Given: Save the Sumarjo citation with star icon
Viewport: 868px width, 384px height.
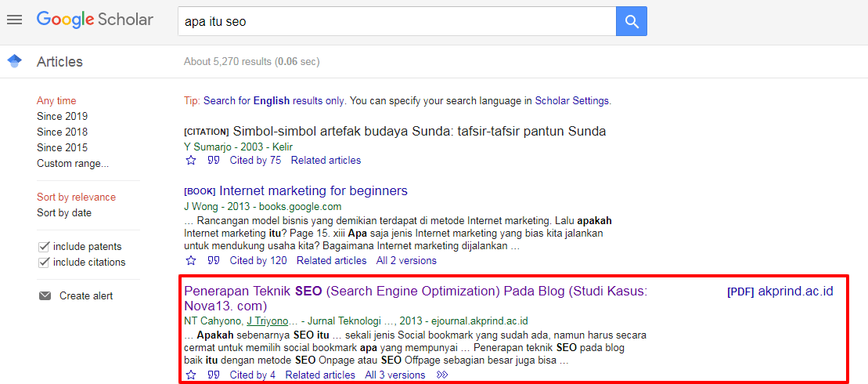Looking at the screenshot, I should point(191,161).
